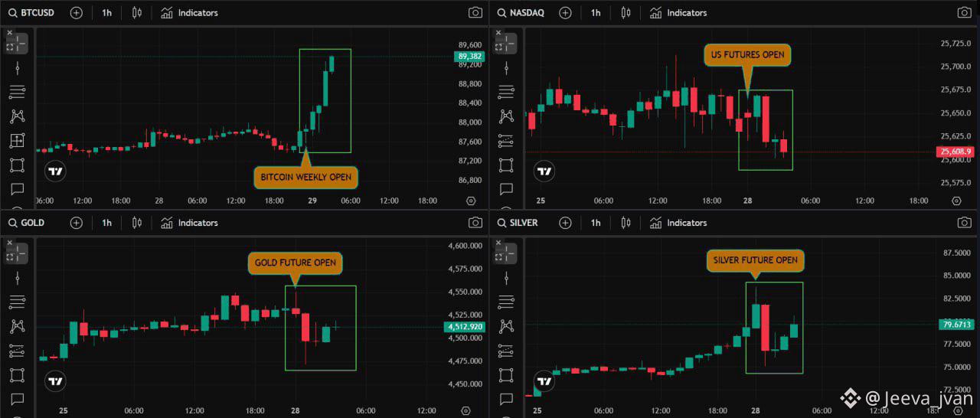Open Indicators on the NASDAQ chart

678,13
